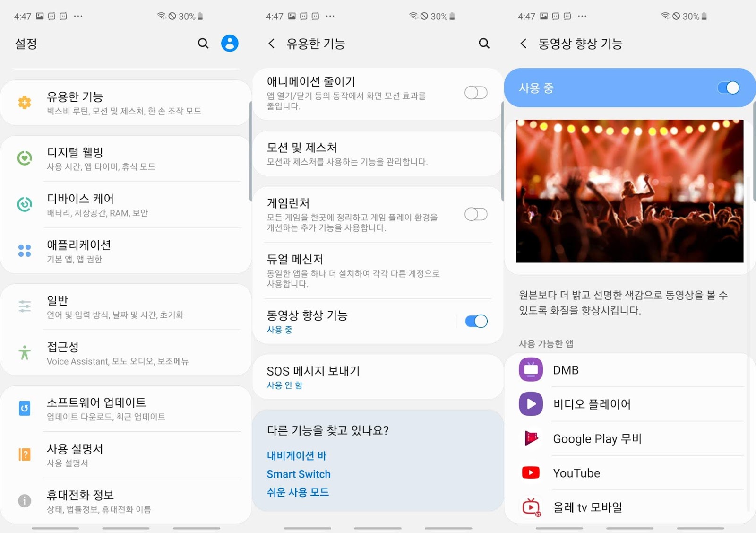Tap the concert preview image
Image resolution: width=756 pixels, height=533 pixels.
(629, 191)
